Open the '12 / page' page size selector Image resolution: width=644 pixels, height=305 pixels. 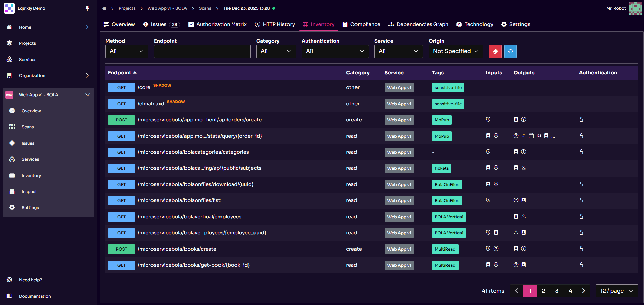pos(616,291)
